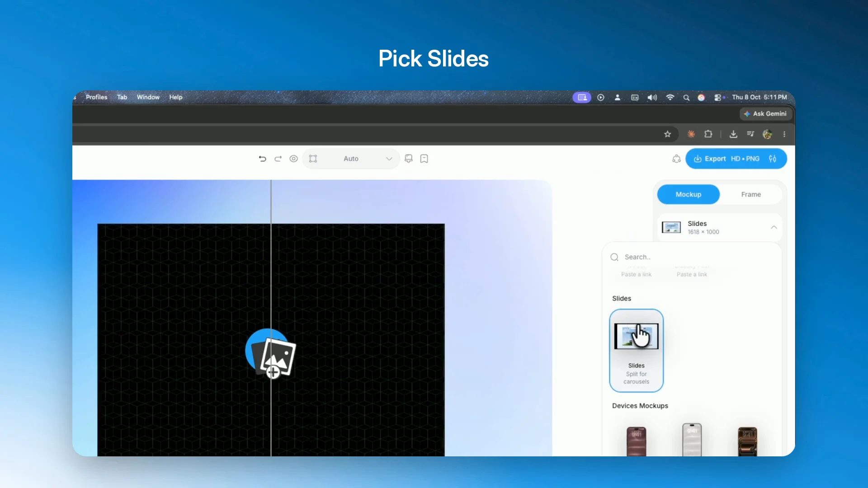868x488 pixels.
Task: Open Spotlight search in menu bar
Action: tap(686, 98)
